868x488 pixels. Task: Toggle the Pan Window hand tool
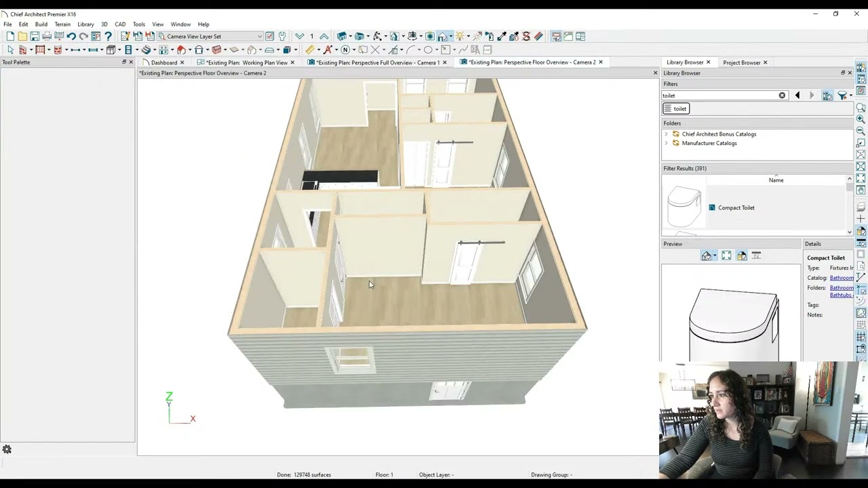861,190
